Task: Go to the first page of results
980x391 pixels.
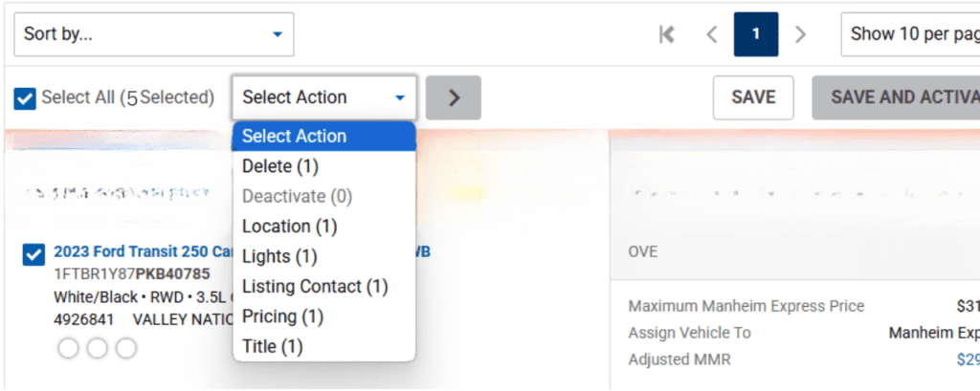Action: click(667, 34)
